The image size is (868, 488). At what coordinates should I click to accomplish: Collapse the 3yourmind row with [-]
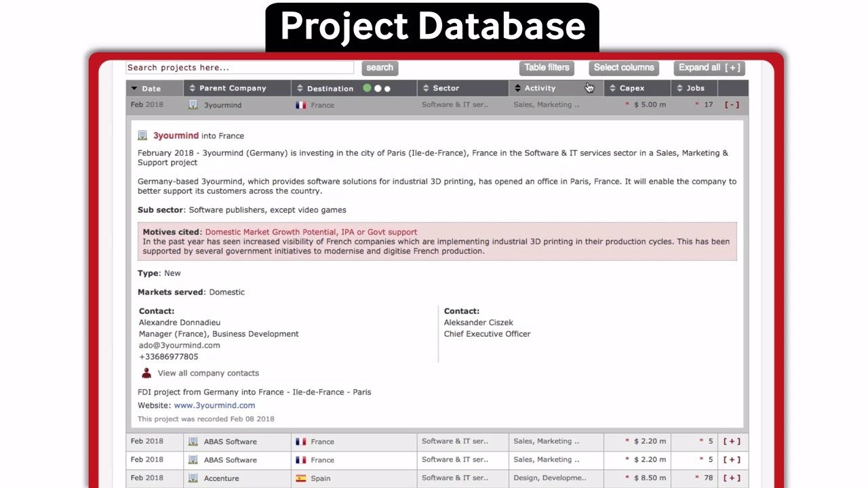click(x=732, y=105)
